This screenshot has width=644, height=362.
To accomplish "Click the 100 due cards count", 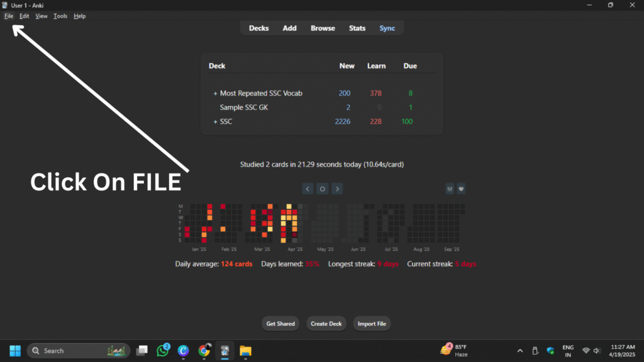I will tap(407, 121).
